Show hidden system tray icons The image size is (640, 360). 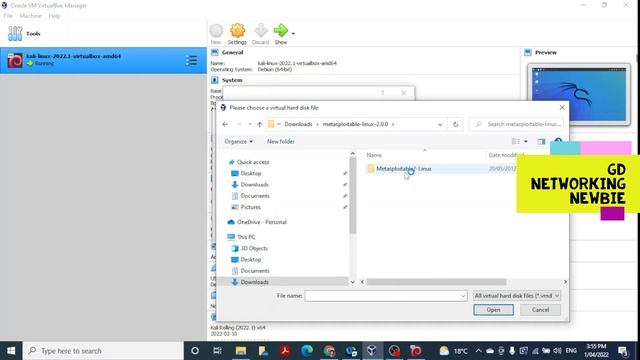pyautogui.click(x=478, y=351)
